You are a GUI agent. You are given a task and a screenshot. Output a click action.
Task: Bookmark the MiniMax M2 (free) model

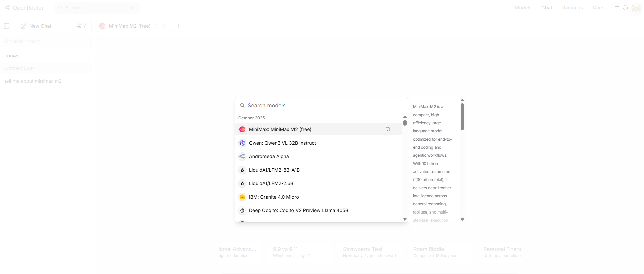tap(388, 129)
